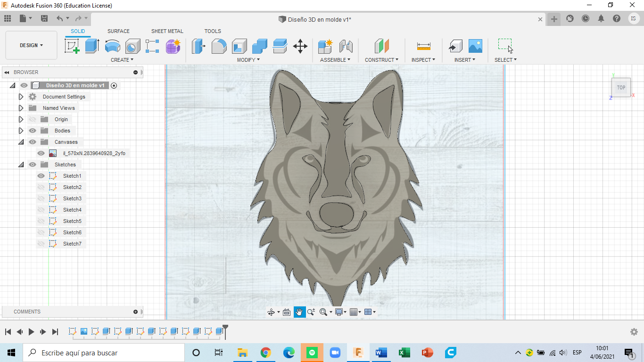Open the MODIFY dropdown menu

click(x=248, y=59)
